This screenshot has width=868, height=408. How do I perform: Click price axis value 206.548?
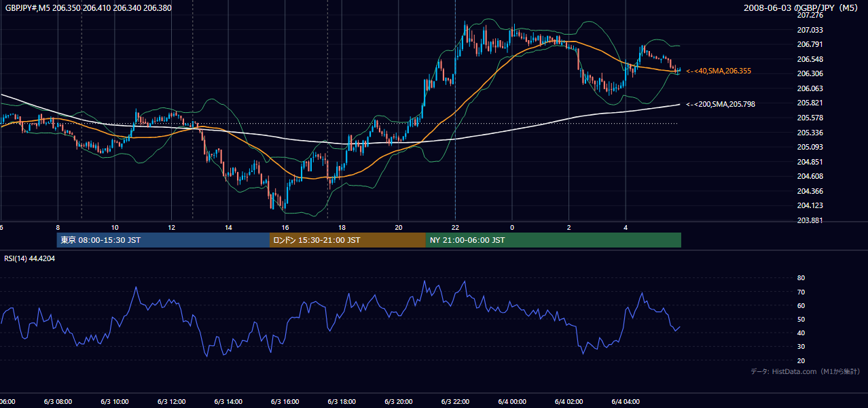810,59
